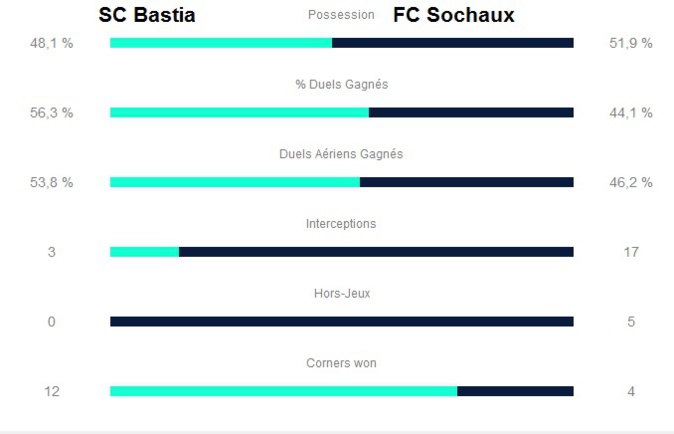Select the Hors-Jeux stat label

pos(341,294)
